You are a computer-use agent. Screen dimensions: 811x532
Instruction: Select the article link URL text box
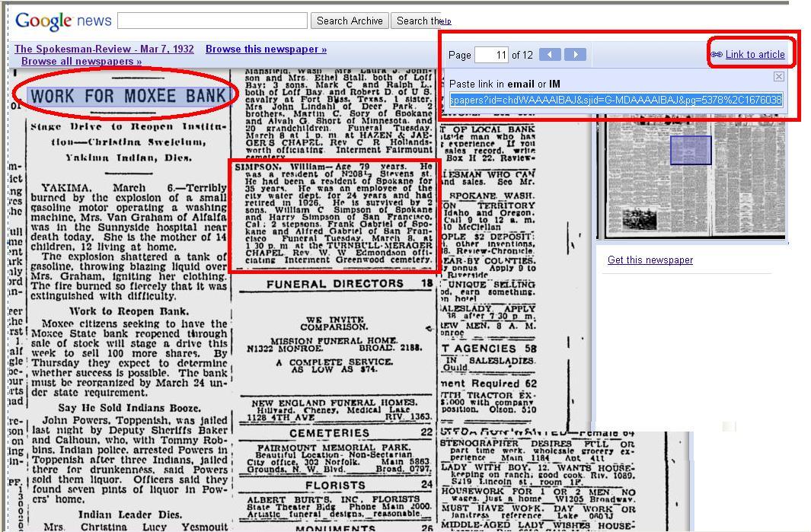click(x=615, y=100)
